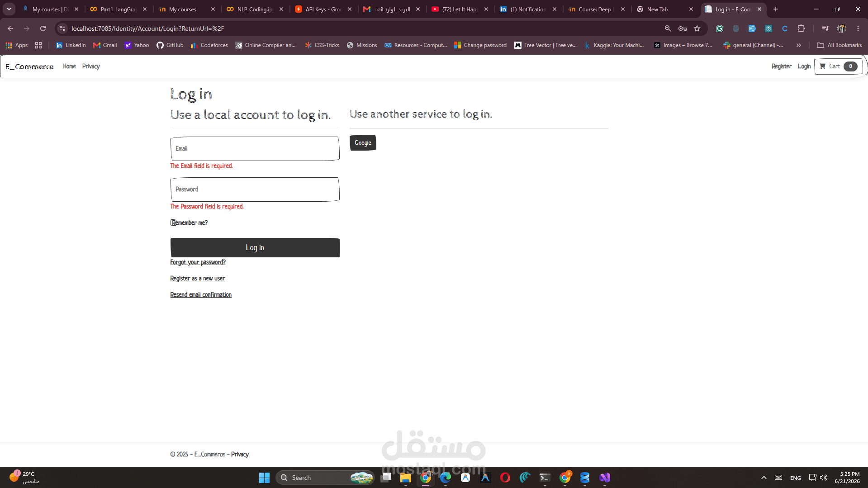868x488 pixels.
Task: Click the zoom magnifier icon in address bar
Action: (x=668, y=28)
